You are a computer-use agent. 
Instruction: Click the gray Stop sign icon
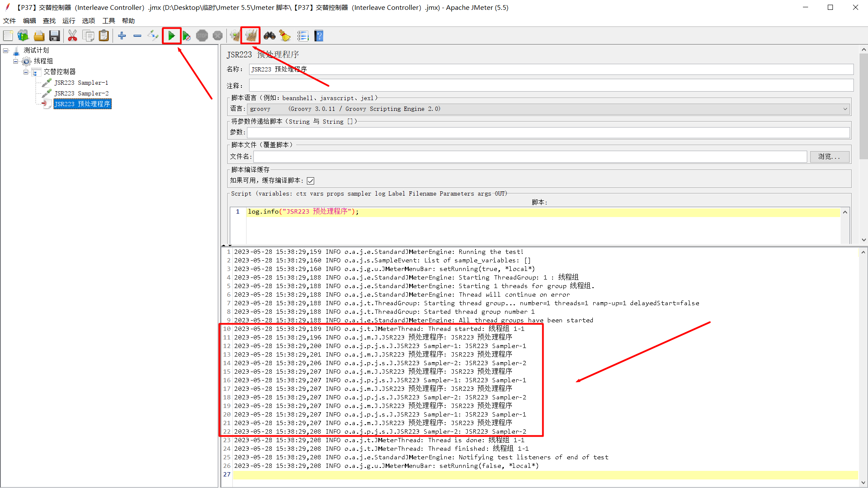coord(202,36)
